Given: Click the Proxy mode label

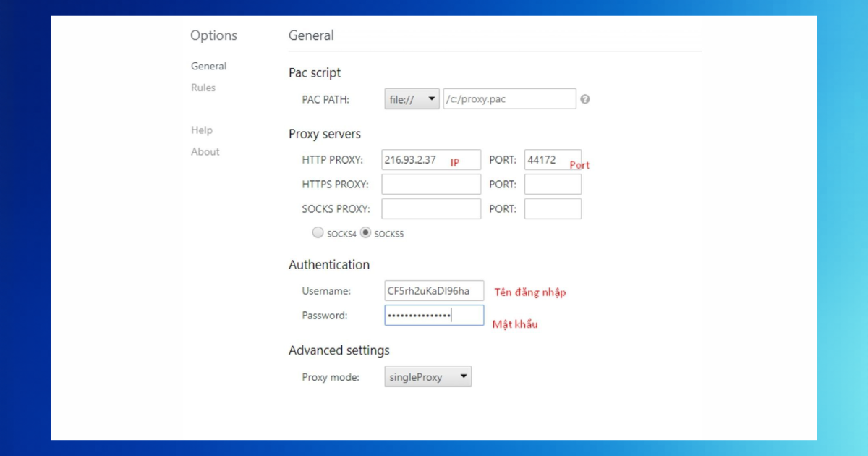Looking at the screenshot, I should pos(331,377).
